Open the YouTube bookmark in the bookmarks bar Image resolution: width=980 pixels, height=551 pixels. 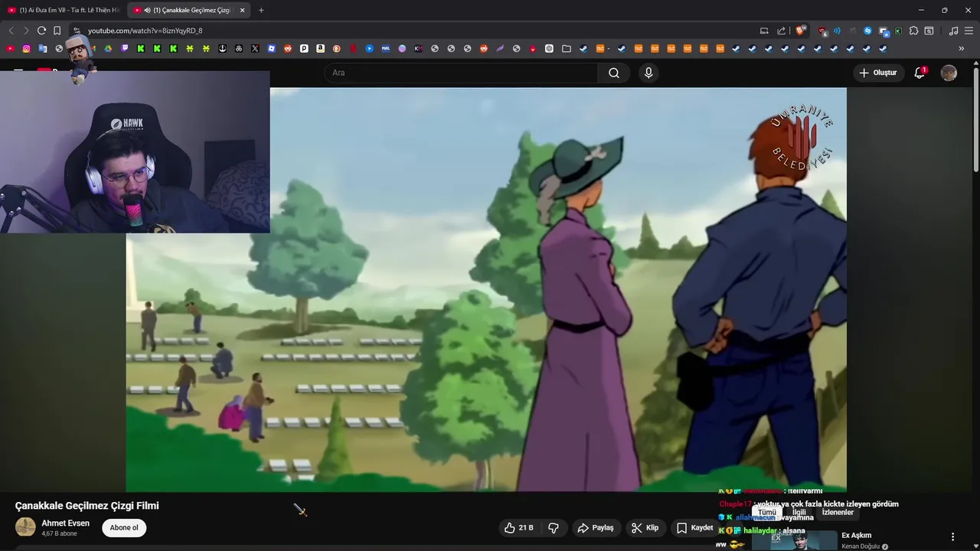point(10,48)
